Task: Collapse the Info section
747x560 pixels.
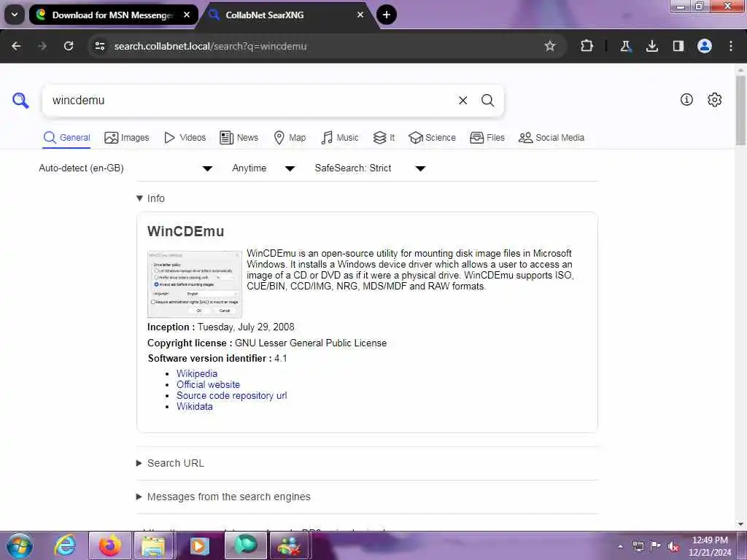Action: coord(150,198)
